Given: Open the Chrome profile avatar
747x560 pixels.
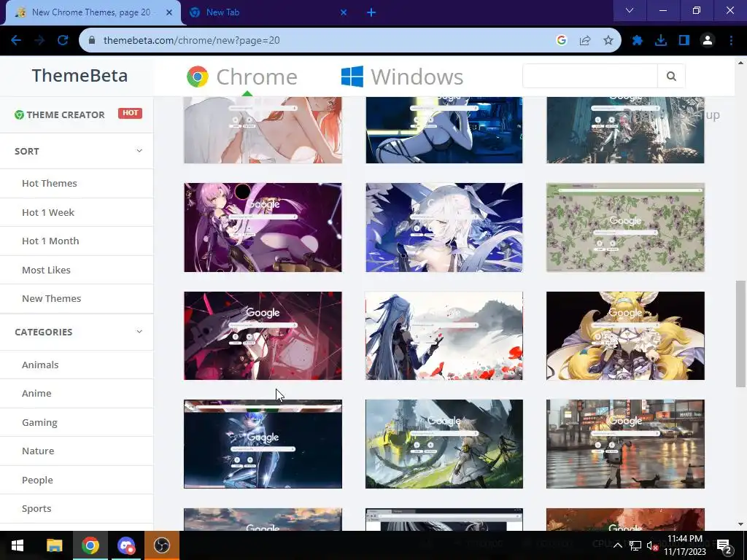Looking at the screenshot, I should [x=708, y=41].
